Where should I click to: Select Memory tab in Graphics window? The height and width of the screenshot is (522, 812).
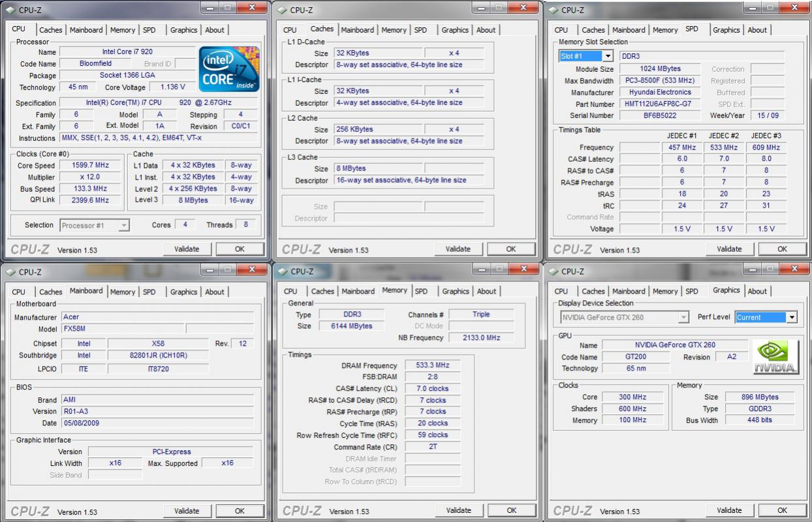point(664,291)
